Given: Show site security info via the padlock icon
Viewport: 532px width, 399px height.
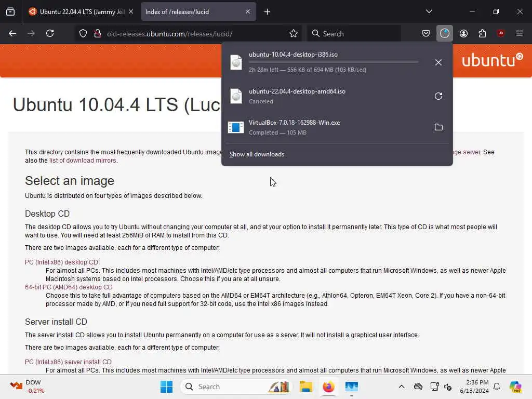Looking at the screenshot, I should [x=98, y=34].
